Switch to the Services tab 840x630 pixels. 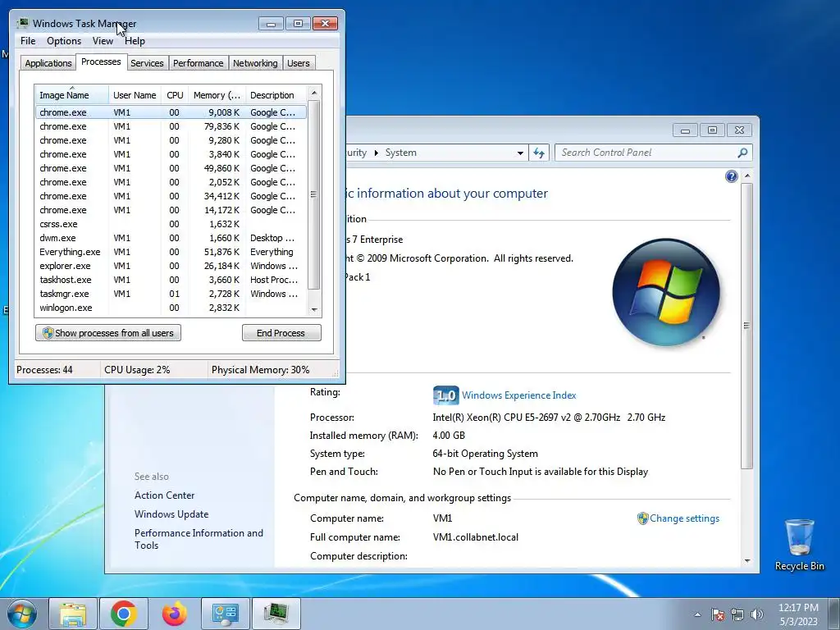pyautogui.click(x=147, y=63)
